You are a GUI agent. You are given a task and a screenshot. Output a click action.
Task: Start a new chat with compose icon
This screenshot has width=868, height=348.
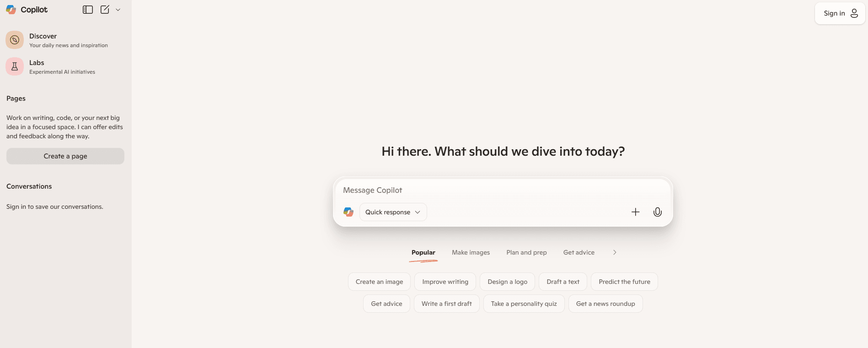tap(105, 10)
